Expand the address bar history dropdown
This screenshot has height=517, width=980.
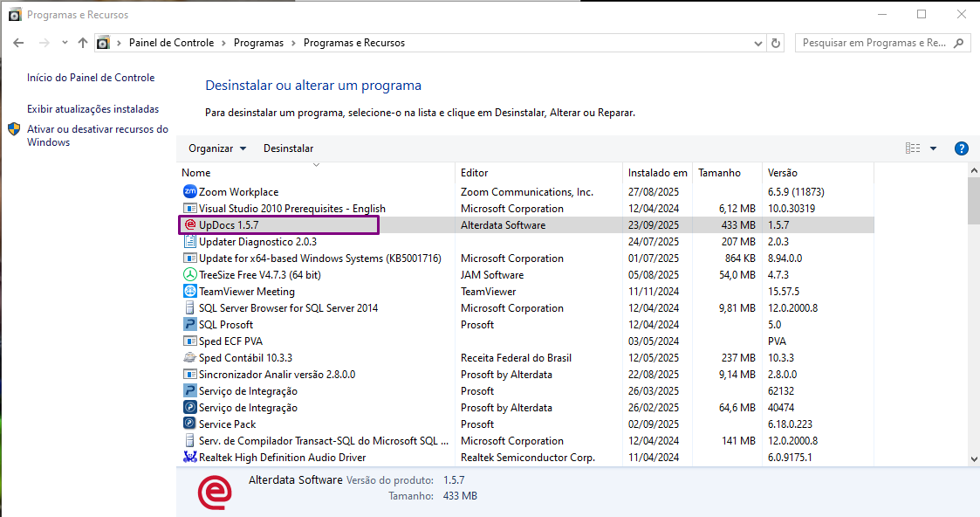(x=757, y=43)
